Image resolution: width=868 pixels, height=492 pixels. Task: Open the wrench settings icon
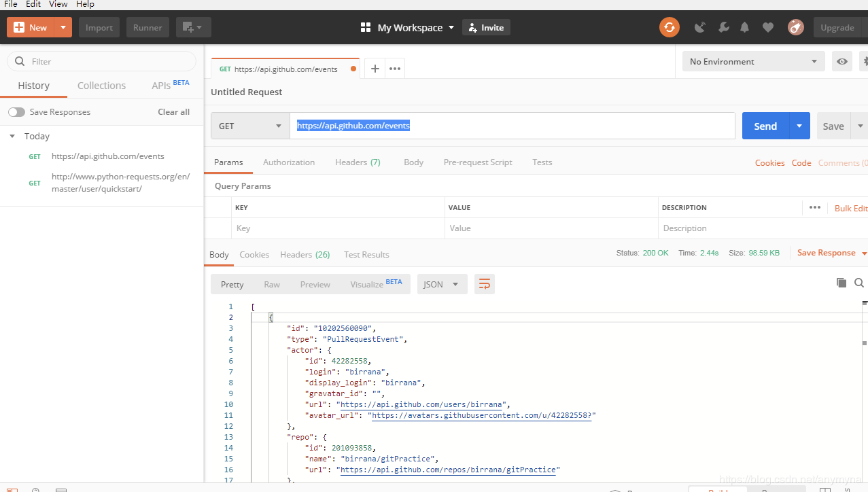[x=723, y=27]
